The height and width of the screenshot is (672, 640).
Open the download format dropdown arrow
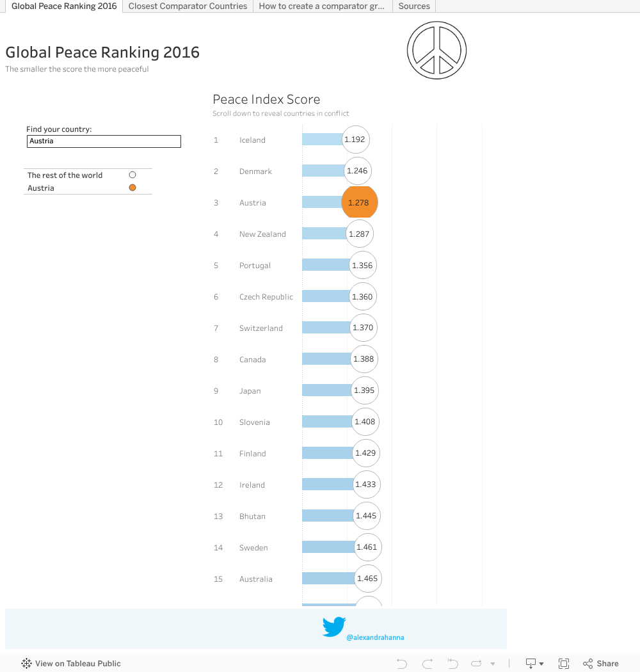tap(542, 664)
